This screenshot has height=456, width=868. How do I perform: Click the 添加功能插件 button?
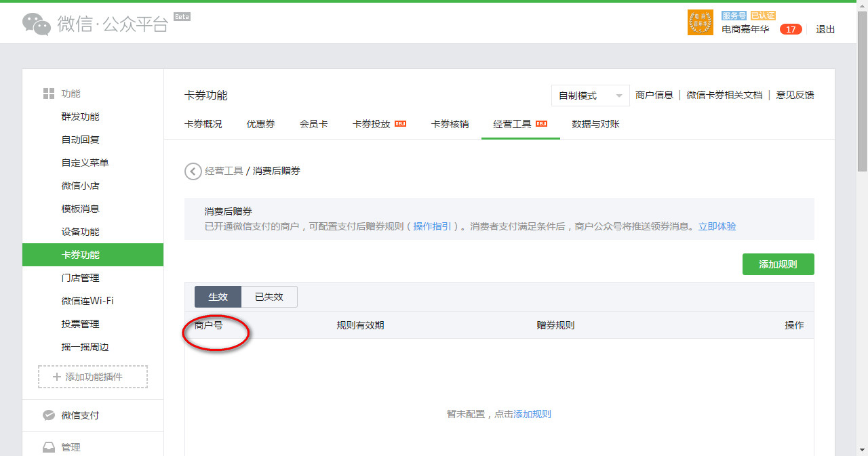[93, 377]
